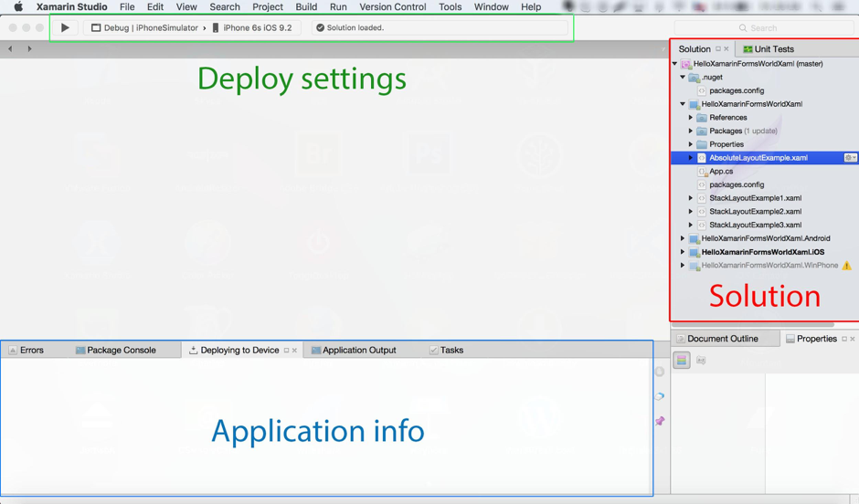This screenshot has height=504, width=859.
Task: Click the auto-hide icon on Solution pad
Action: [x=718, y=48]
